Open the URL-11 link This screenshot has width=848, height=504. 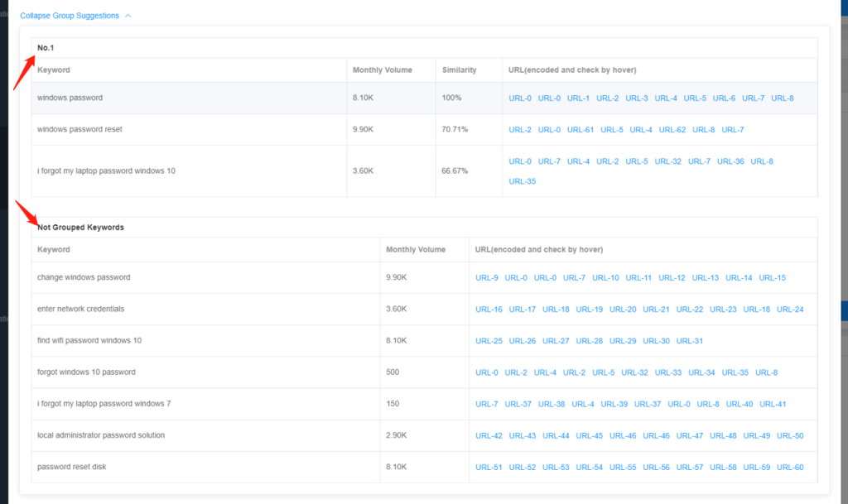point(638,278)
